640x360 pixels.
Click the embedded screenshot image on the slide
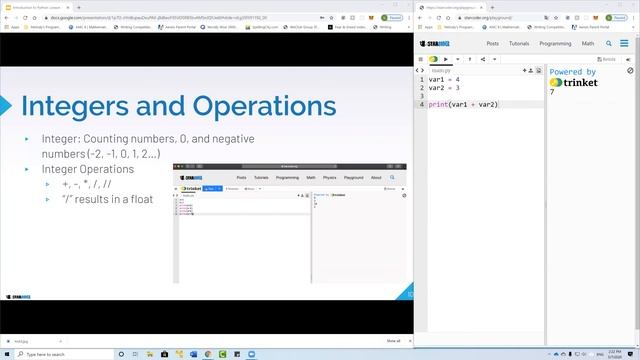coord(290,223)
